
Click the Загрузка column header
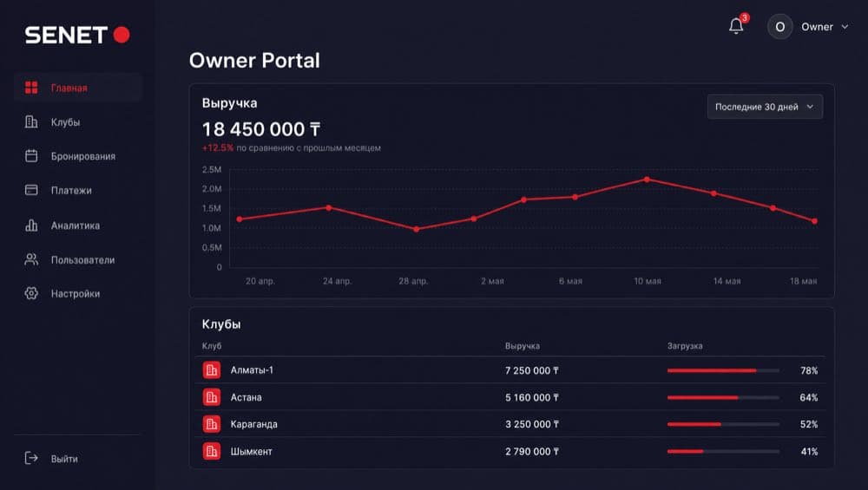tap(685, 346)
